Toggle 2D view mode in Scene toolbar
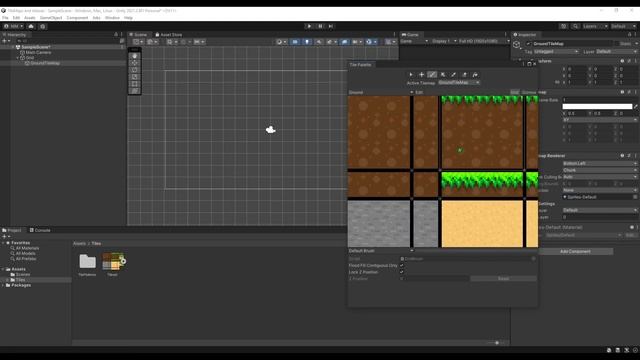Image resolution: width=640 pixels, height=360 pixels. [295, 42]
